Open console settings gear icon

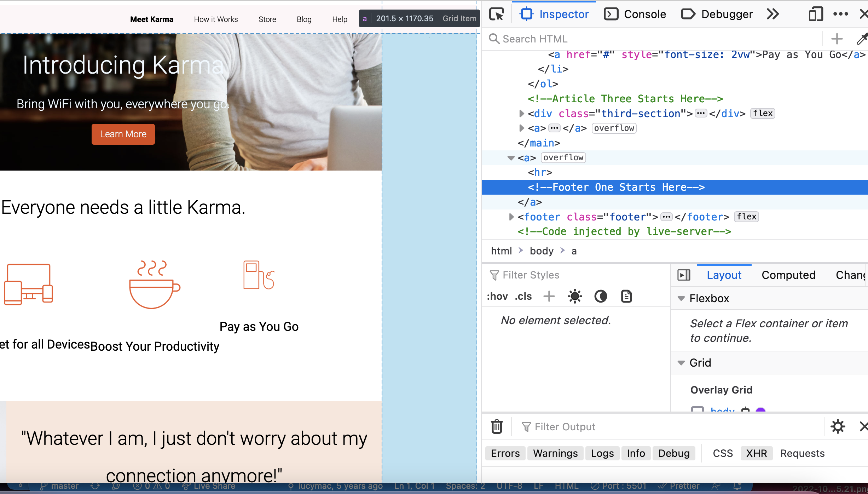838,426
